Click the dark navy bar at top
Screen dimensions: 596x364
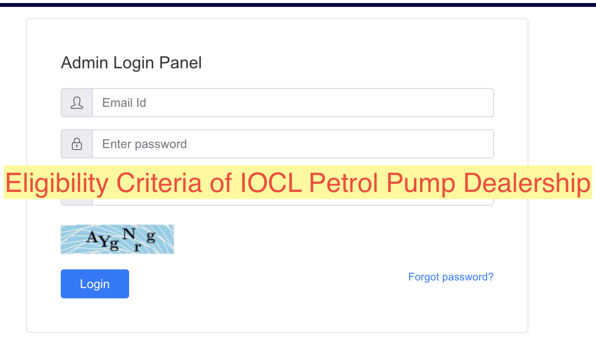[x=298, y=4]
